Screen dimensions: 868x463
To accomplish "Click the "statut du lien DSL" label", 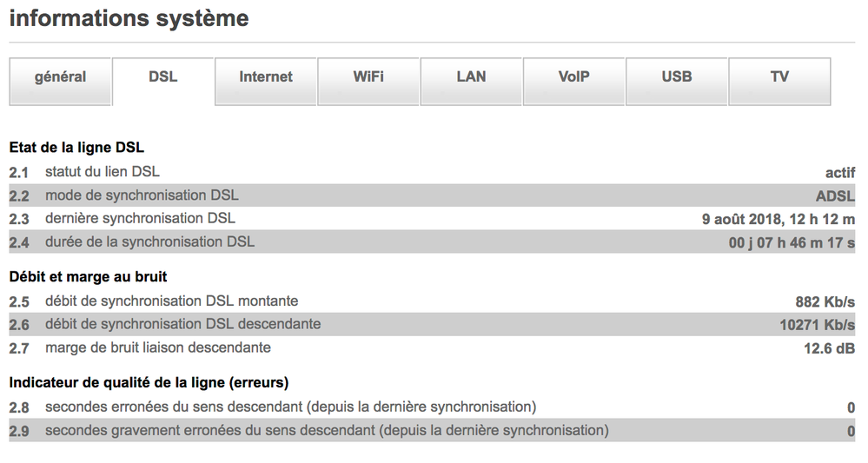I will (x=103, y=172).
